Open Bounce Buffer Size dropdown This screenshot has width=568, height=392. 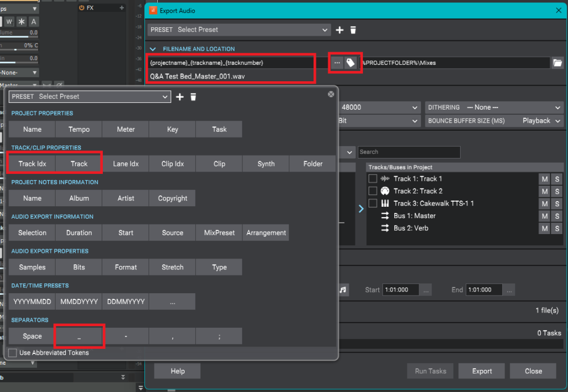(494, 120)
